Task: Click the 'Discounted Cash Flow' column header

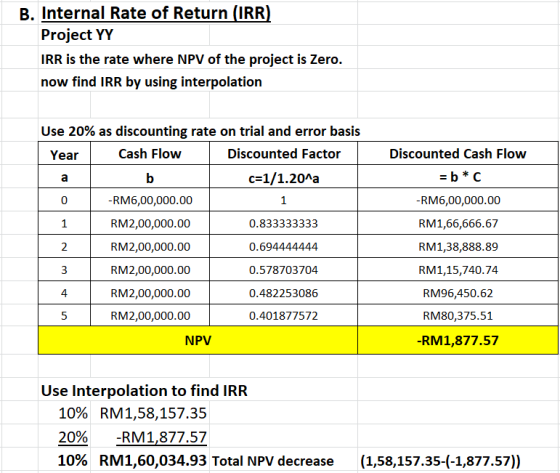Action: tap(458, 154)
